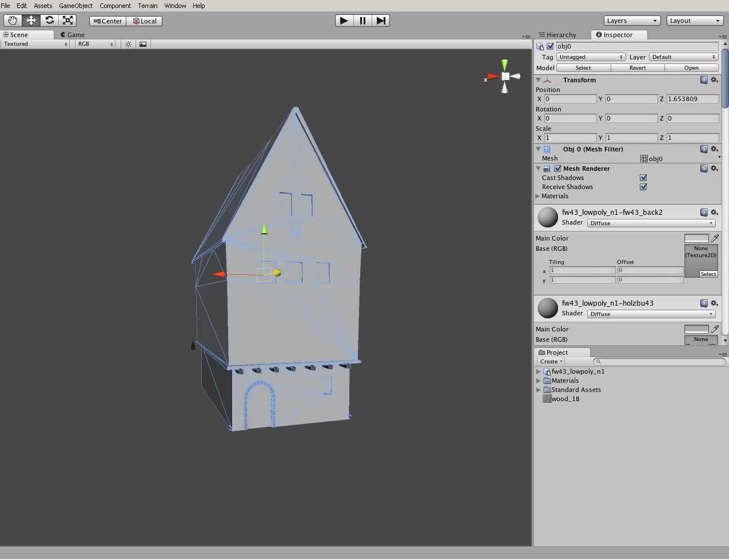This screenshot has height=560, width=729.
Task: Activate the Move tool
Action: tap(31, 20)
